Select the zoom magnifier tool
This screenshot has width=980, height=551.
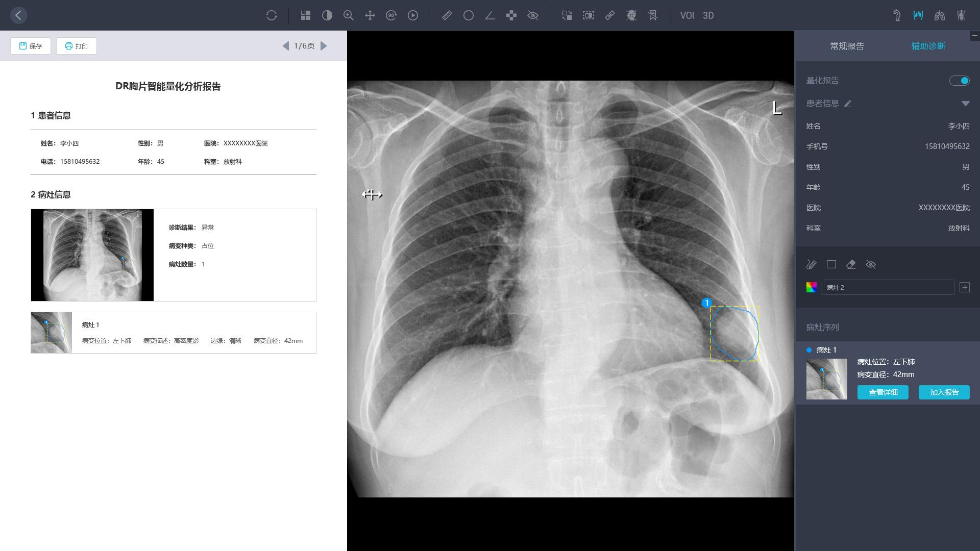coord(349,15)
